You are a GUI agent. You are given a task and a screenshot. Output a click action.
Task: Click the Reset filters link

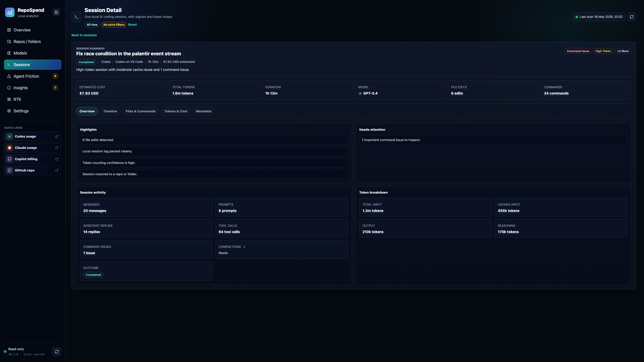click(133, 25)
